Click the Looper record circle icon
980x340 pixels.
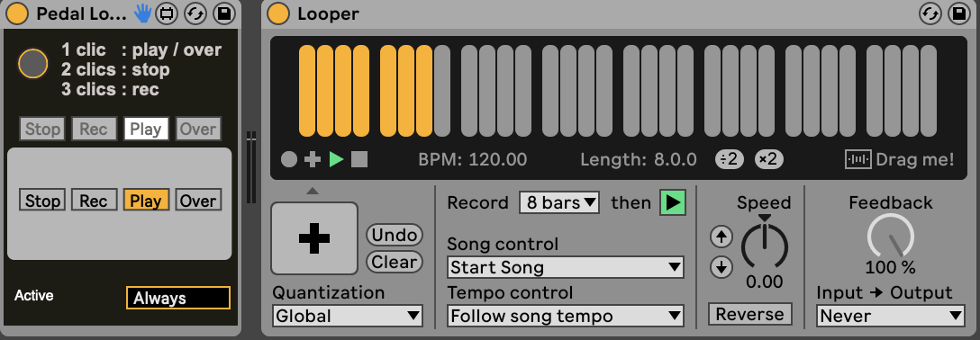(289, 160)
